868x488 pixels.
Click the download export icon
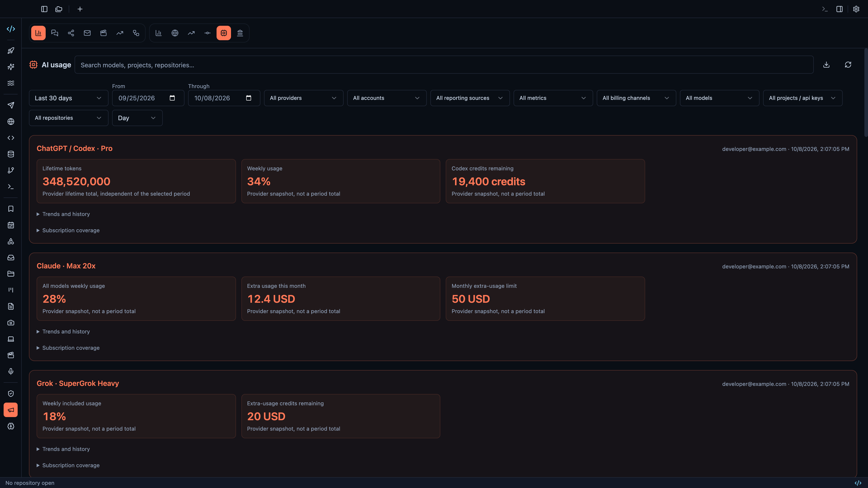[x=826, y=65]
